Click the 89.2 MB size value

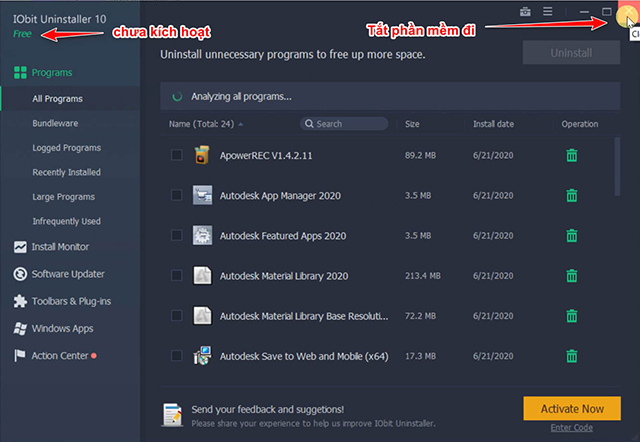coord(420,155)
